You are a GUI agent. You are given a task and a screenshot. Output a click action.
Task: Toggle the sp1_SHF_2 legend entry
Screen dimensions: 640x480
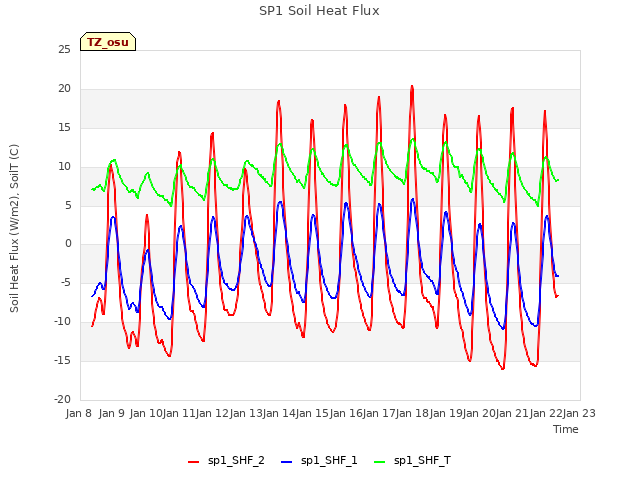pos(226,461)
